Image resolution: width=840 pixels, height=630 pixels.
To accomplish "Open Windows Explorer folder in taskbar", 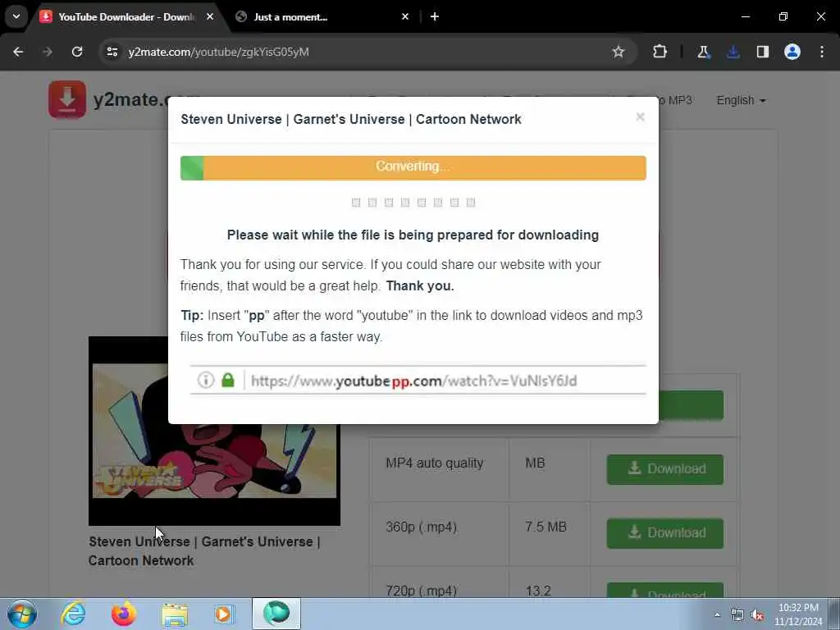I will 175,614.
